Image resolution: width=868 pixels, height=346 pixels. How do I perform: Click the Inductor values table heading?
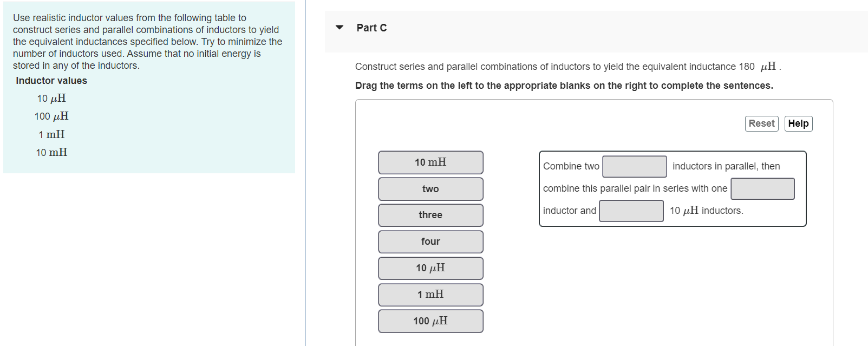(x=50, y=80)
